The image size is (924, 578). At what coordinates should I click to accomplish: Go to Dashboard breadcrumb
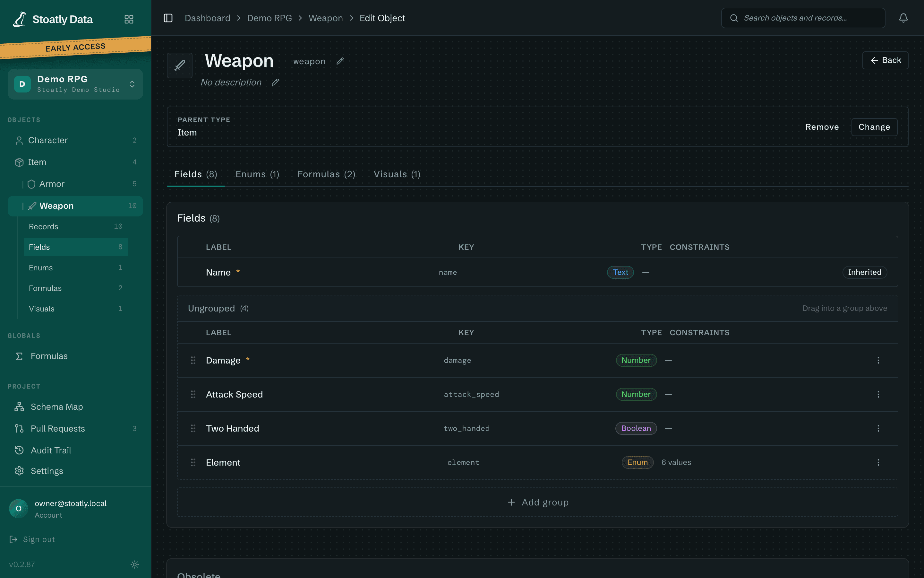click(207, 18)
